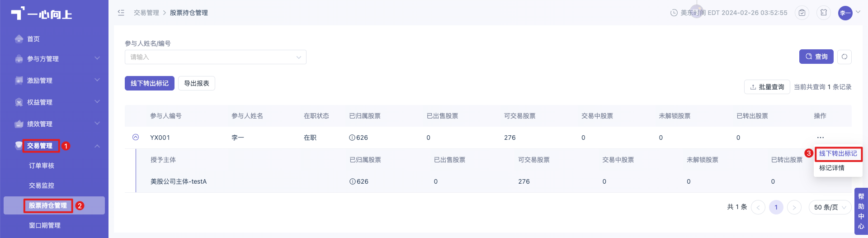Click the 批量查询 button
This screenshot has height=238, width=868.
767,87
